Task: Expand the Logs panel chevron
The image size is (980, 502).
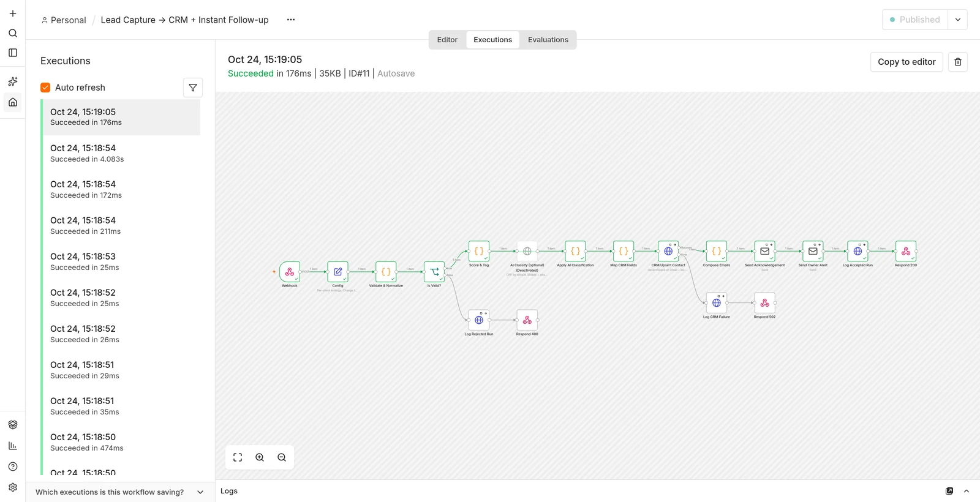Action: tap(967, 491)
